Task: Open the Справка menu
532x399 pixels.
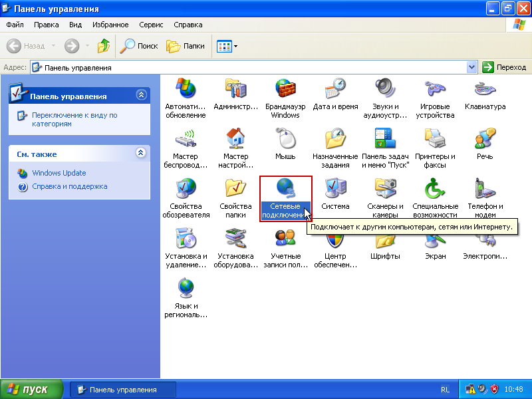Action: [188, 25]
